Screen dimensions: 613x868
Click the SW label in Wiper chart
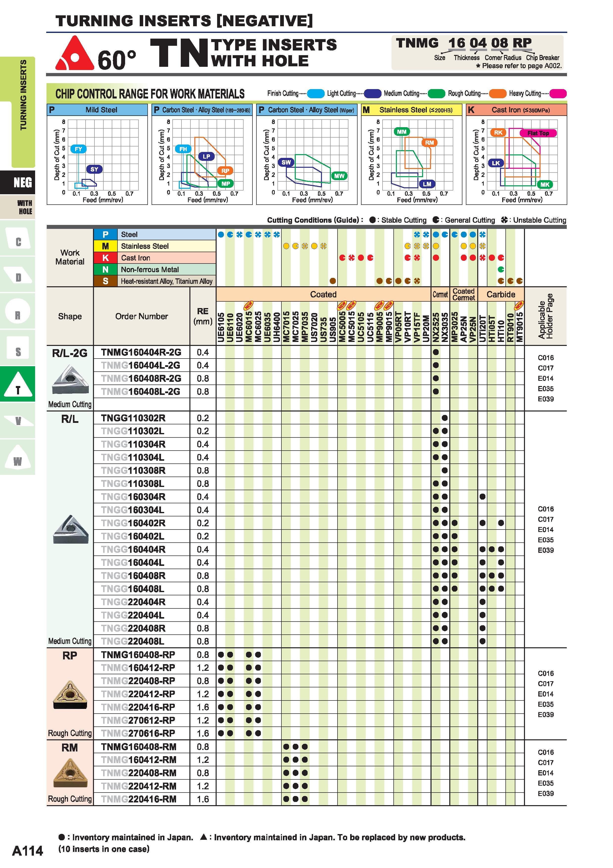click(x=286, y=162)
